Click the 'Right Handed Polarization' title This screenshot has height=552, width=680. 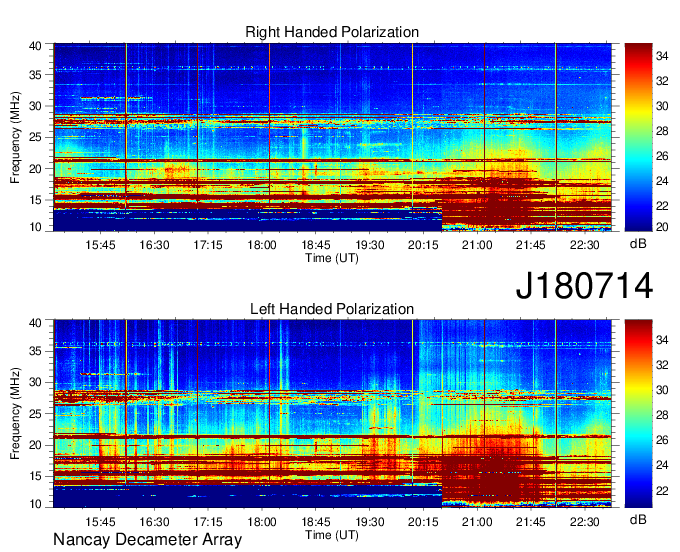point(332,32)
